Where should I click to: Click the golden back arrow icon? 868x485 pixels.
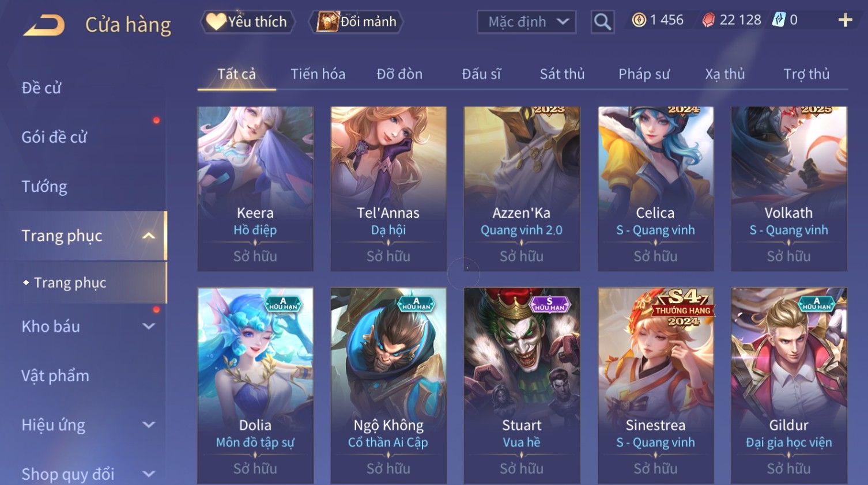(x=44, y=25)
